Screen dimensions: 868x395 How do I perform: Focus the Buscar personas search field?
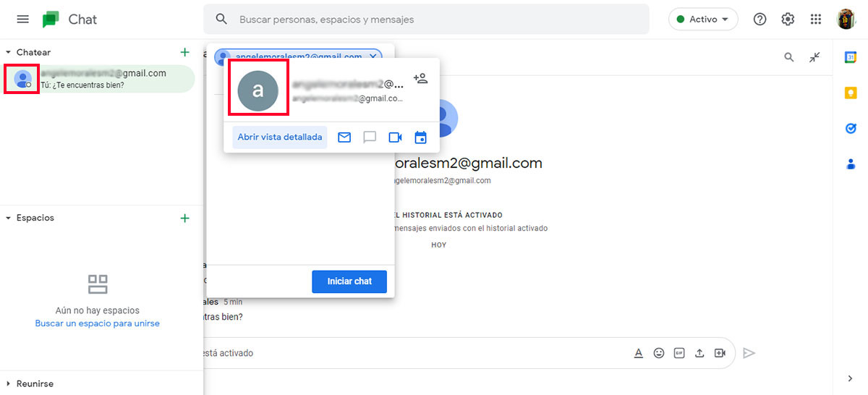pyautogui.click(x=426, y=20)
